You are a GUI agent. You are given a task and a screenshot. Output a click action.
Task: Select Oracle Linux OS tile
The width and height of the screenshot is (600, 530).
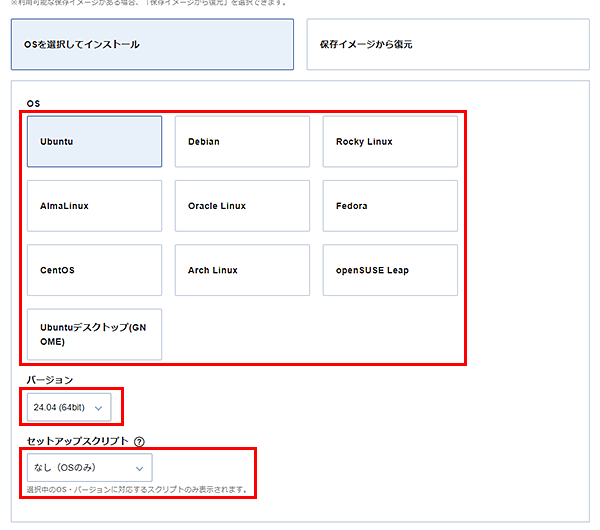242,206
